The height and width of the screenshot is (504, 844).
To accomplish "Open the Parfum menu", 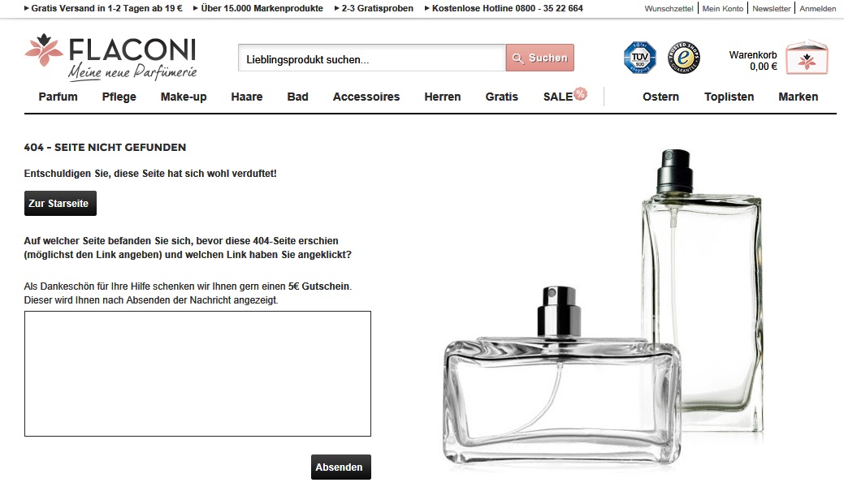I will (x=58, y=97).
